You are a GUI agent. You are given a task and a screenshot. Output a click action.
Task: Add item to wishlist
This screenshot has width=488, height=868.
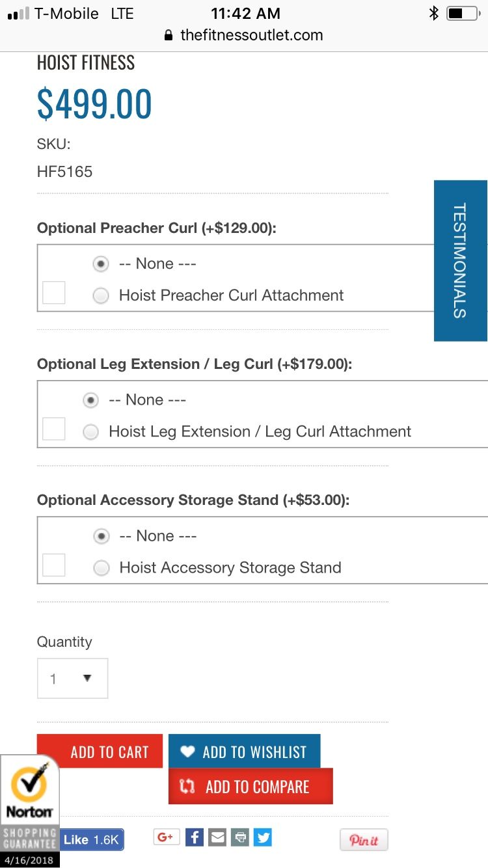[245, 752]
